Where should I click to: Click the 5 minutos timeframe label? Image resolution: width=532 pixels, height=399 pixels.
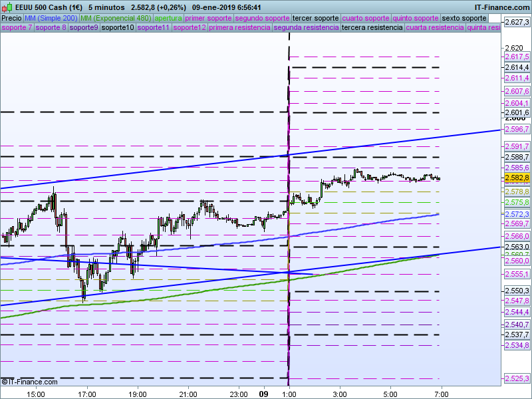[x=106, y=7]
